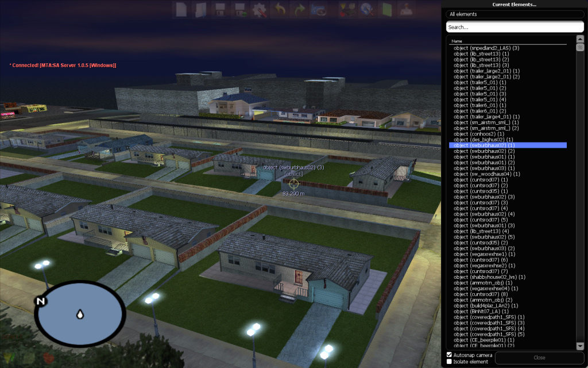Close the Current Elements panel
The image size is (588, 368).
539,358
